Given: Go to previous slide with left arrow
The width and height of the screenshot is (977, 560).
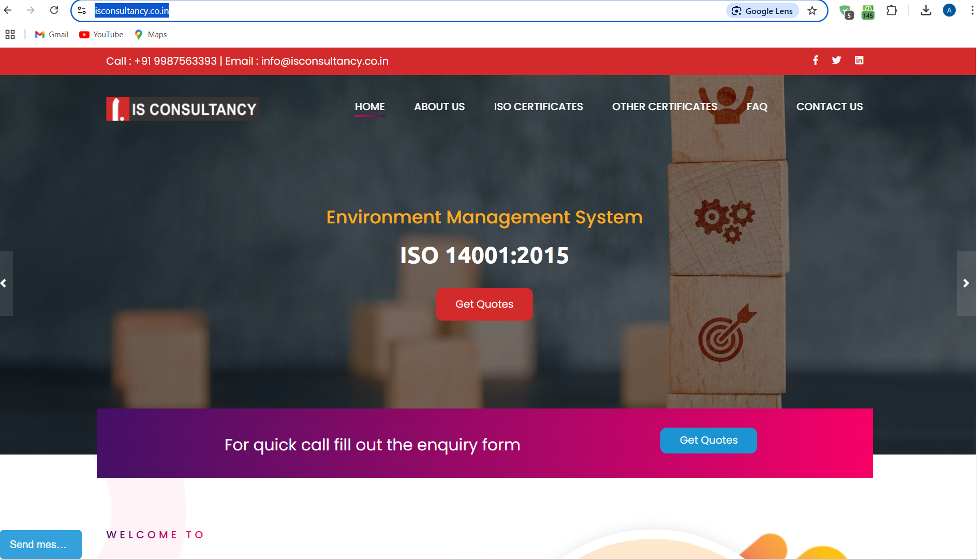Looking at the screenshot, I should pos(4,283).
